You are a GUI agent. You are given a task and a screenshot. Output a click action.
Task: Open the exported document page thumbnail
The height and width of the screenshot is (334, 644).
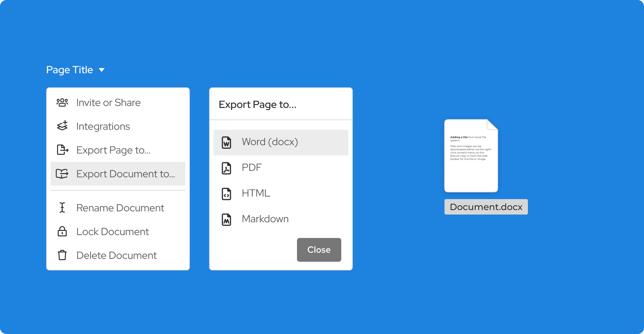click(471, 156)
